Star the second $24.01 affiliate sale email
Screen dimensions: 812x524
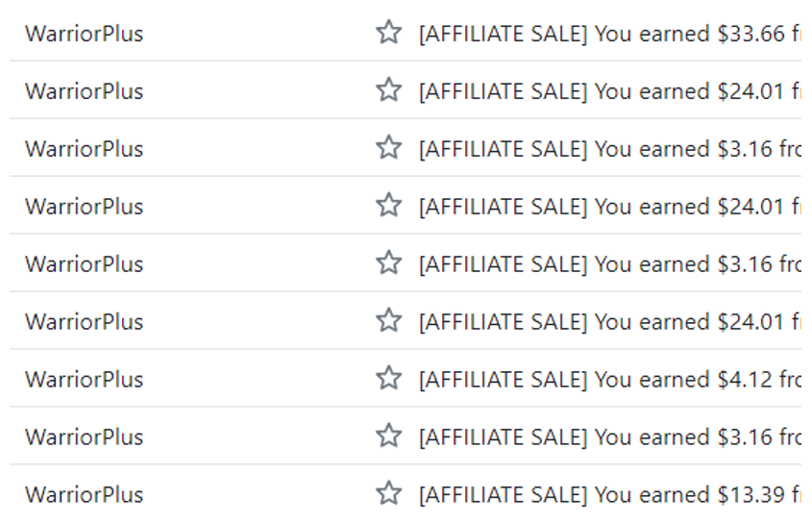point(388,206)
